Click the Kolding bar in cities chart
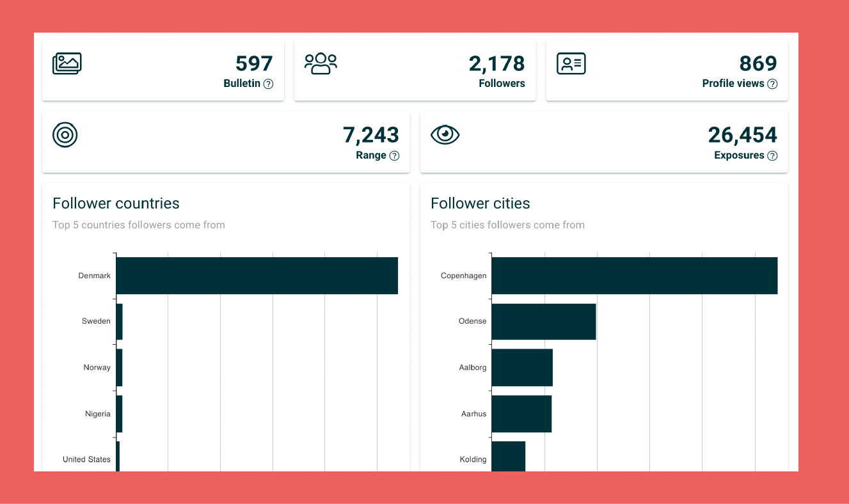 click(508, 457)
